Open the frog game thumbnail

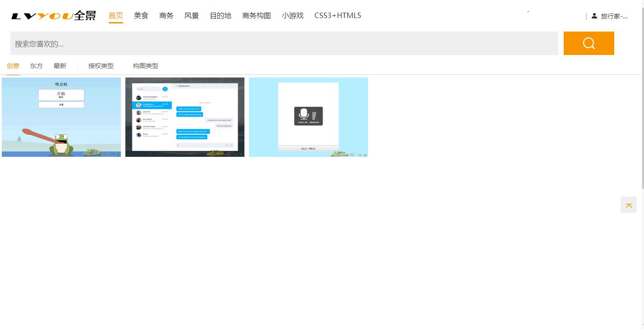61,117
